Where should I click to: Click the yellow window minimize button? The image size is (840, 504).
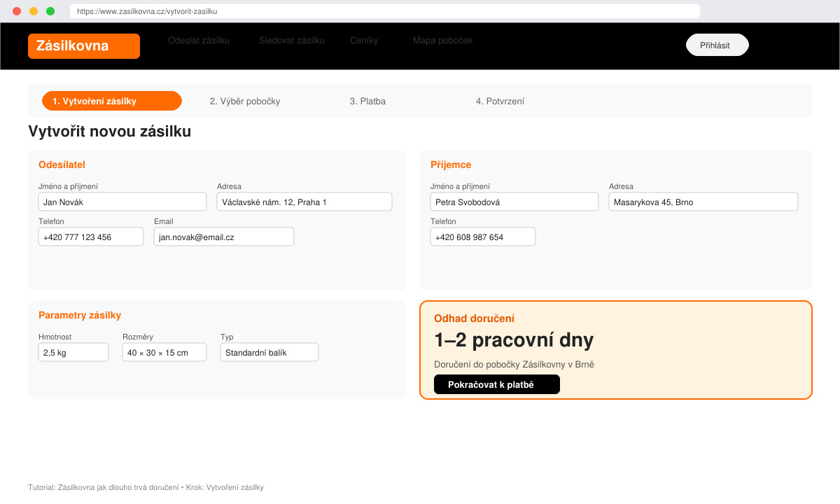34,11
